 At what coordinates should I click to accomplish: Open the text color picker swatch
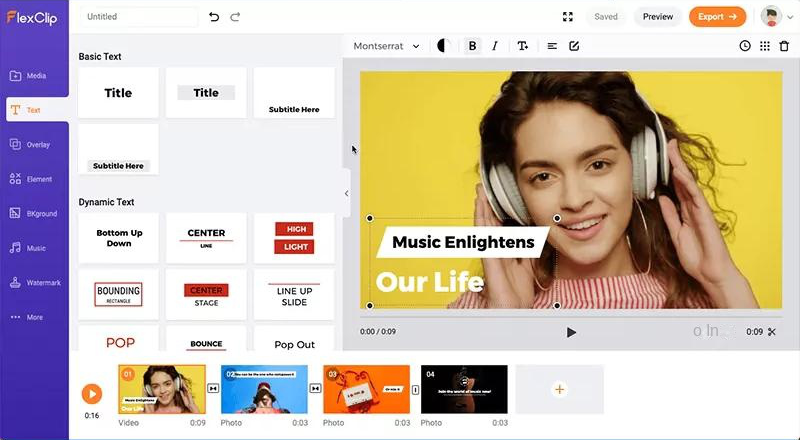tap(444, 46)
